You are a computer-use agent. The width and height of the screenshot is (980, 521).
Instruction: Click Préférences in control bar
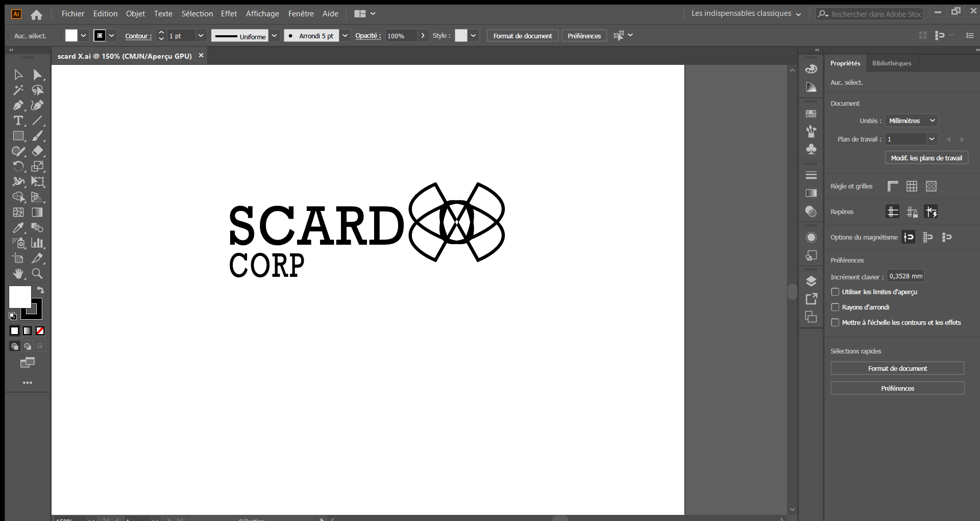[x=584, y=36]
